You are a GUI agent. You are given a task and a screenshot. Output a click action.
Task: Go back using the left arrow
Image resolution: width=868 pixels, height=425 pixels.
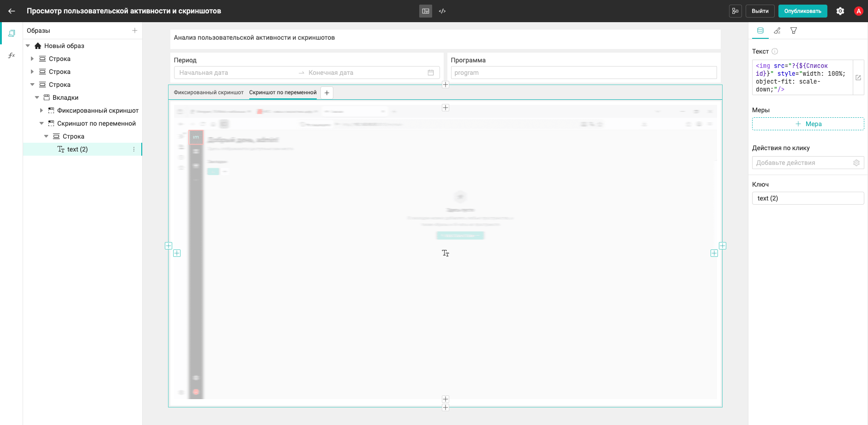(12, 11)
